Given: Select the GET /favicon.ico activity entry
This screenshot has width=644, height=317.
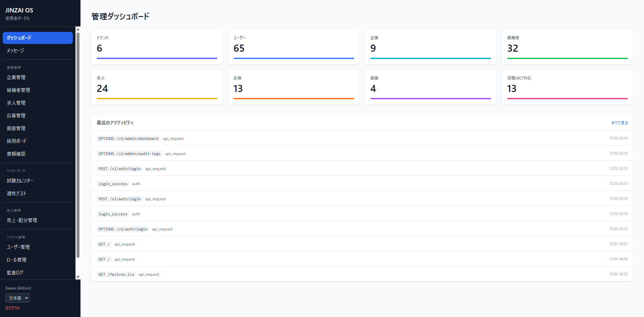Looking at the screenshot, I should click(x=362, y=274).
